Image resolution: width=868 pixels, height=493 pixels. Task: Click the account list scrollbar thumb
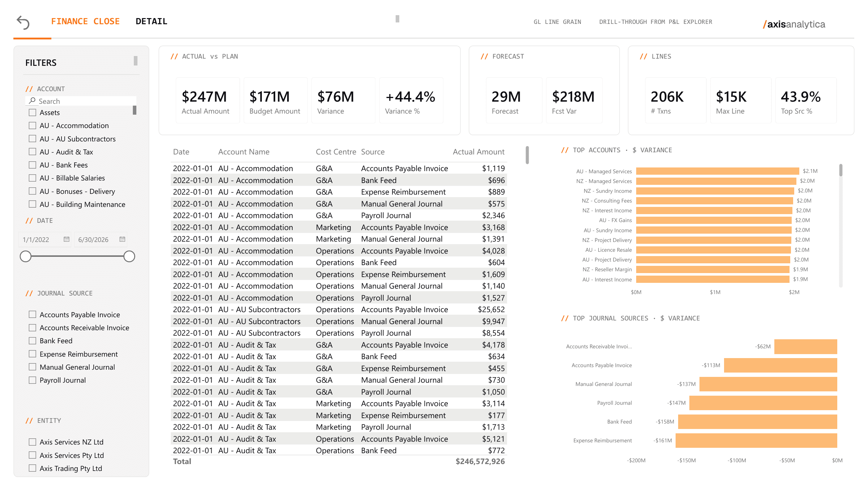(135, 110)
